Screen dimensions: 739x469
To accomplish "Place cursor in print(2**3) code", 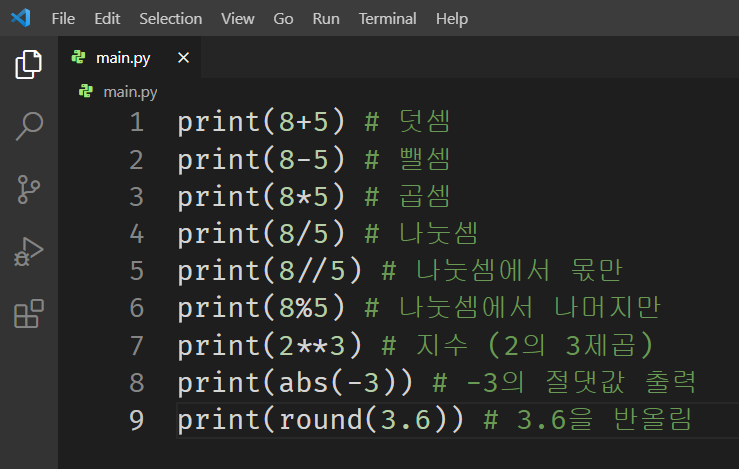I will [x=270, y=346].
